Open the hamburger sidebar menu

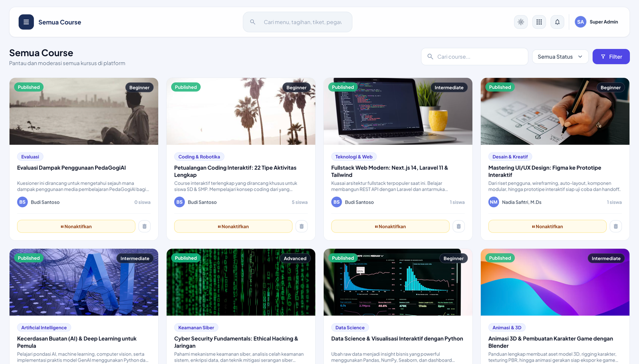coord(26,22)
